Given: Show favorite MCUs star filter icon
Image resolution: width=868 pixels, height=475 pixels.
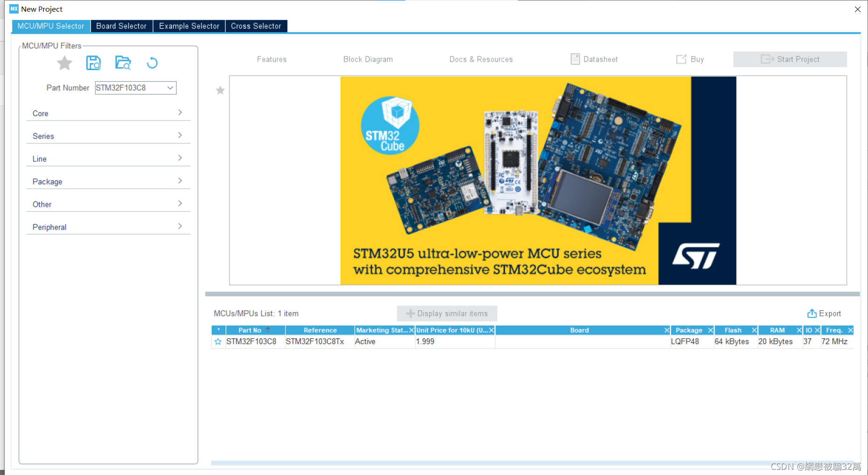Looking at the screenshot, I should click(64, 63).
